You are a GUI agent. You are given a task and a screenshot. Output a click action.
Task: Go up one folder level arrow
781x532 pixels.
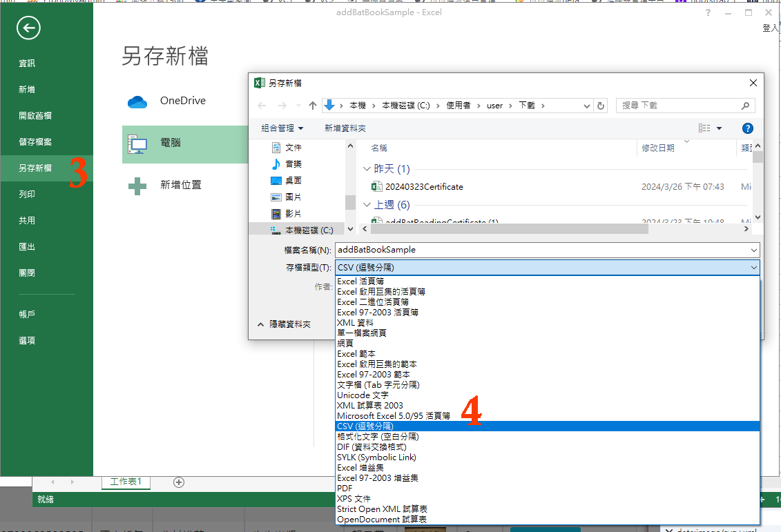[313, 106]
